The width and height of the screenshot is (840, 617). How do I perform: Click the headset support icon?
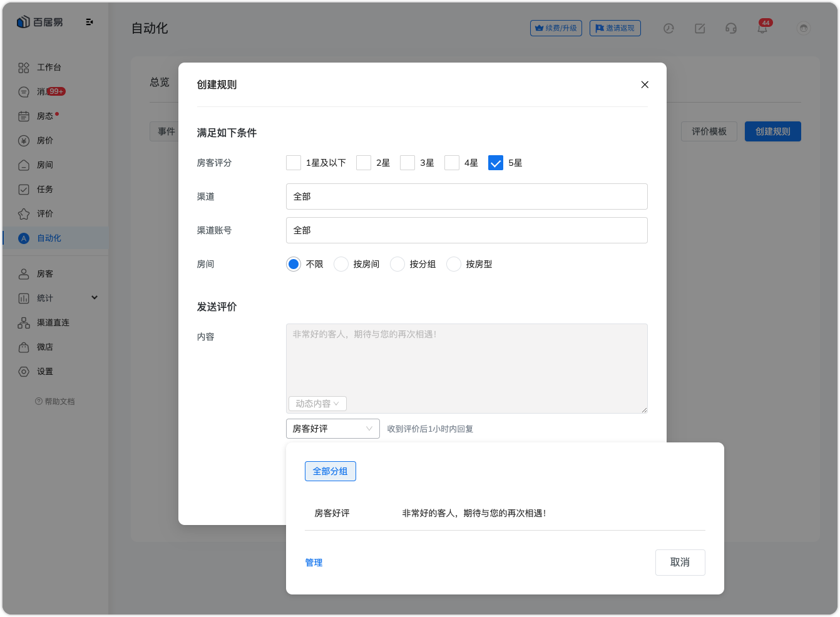pyautogui.click(x=731, y=28)
